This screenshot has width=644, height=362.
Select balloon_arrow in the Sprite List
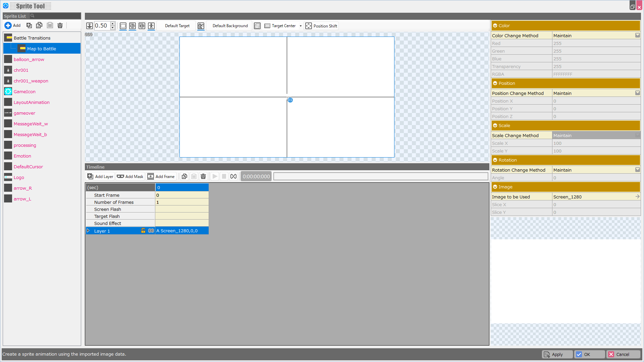click(x=29, y=59)
